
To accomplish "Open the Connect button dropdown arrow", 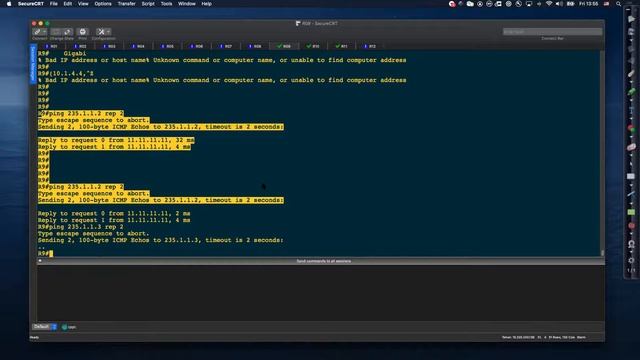I will click(x=44, y=32).
